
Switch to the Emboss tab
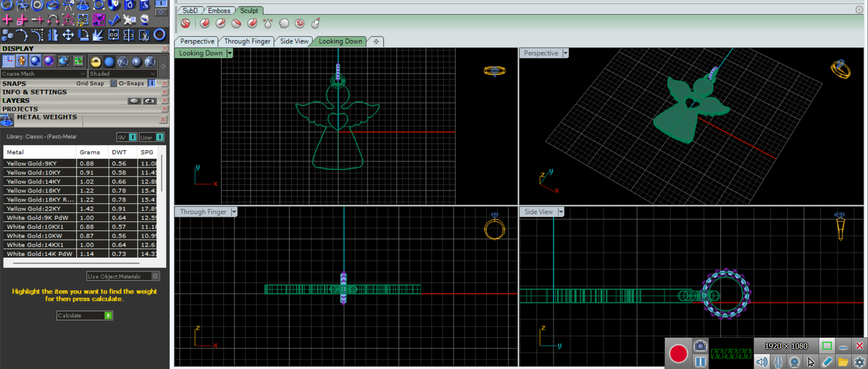pos(219,10)
